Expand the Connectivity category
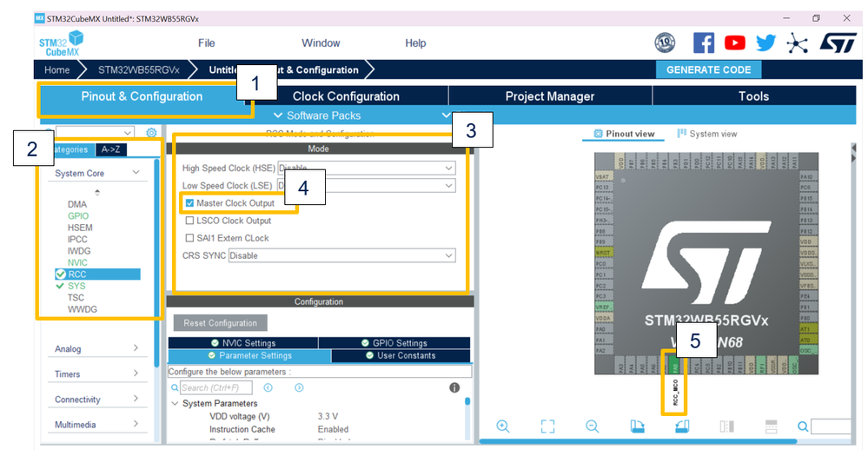Viewport: 868px width, 456px height. point(136,399)
